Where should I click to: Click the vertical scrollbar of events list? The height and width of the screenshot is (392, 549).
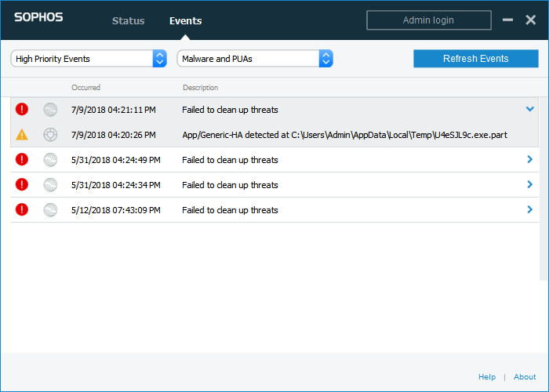click(x=544, y=189)
